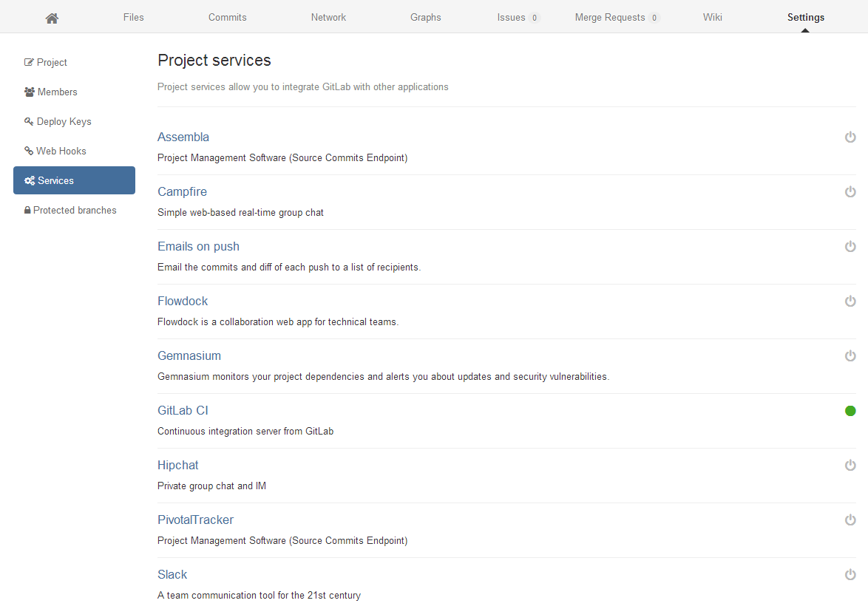Open the Project settings sidebar item
868x606 pixels.
tap(74, 62)
